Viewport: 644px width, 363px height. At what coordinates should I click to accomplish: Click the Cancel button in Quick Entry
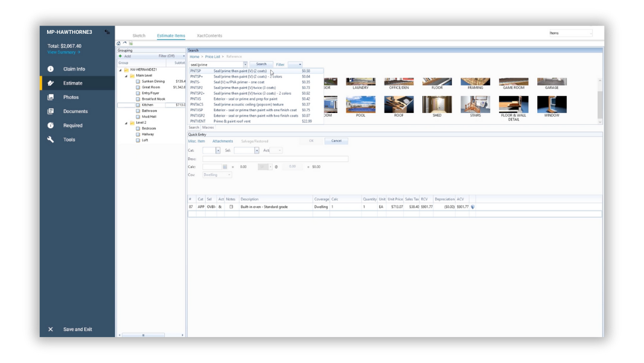[336, 140]
